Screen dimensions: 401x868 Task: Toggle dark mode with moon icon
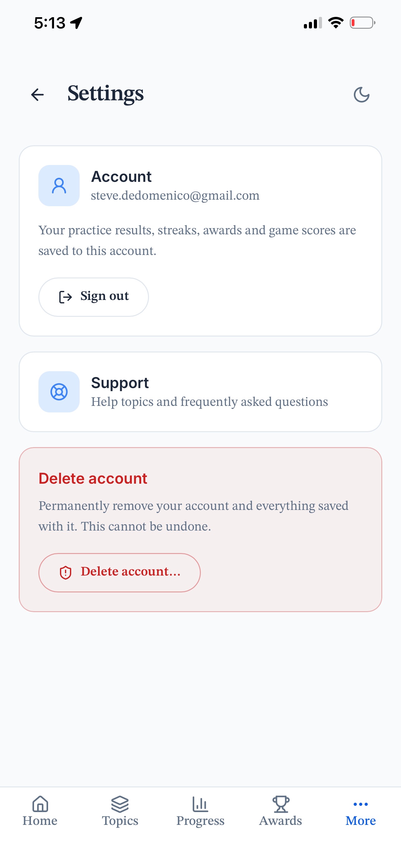click(362, 95)
